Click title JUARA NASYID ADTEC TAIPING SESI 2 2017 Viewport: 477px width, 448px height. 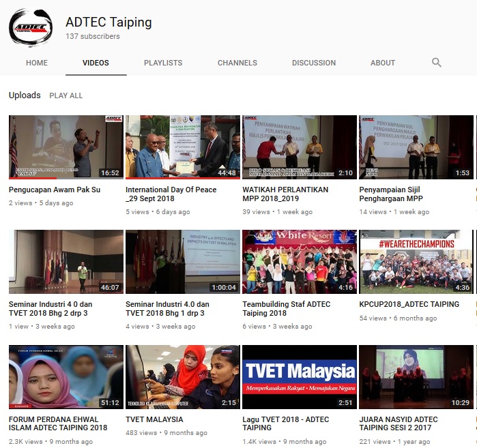click(x=399, y=423)
